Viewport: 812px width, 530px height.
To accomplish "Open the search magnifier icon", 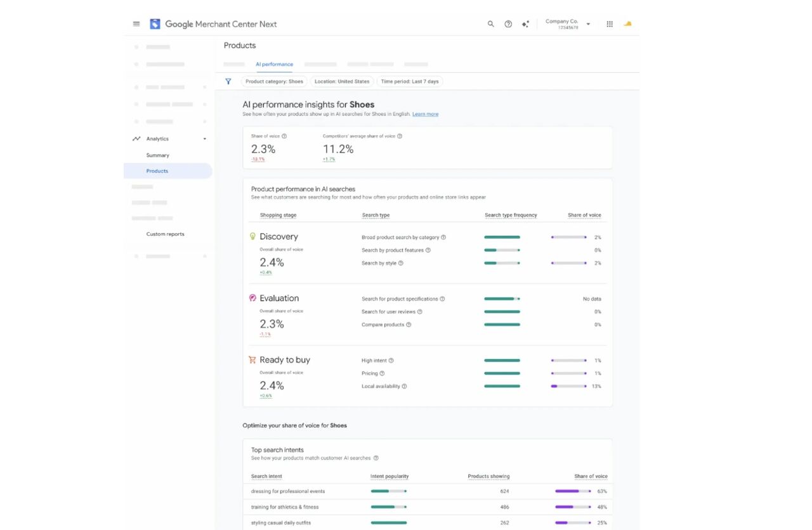I will tap(490, 24).
